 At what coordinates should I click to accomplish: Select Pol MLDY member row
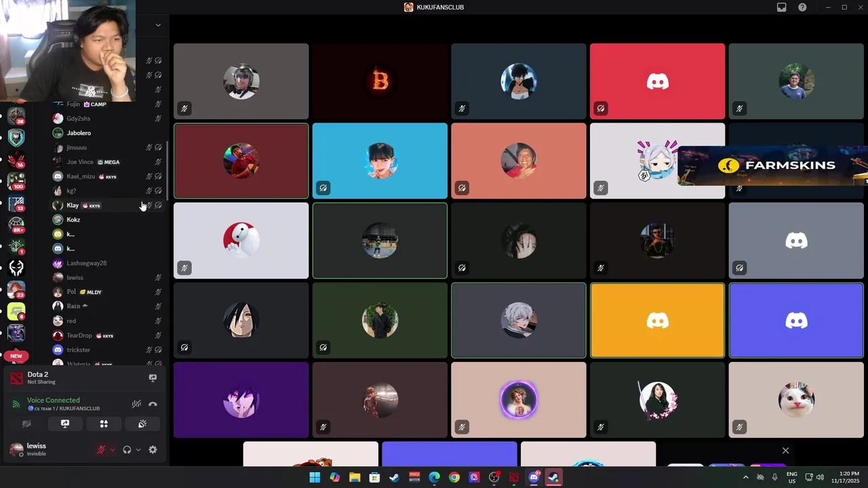108,292
